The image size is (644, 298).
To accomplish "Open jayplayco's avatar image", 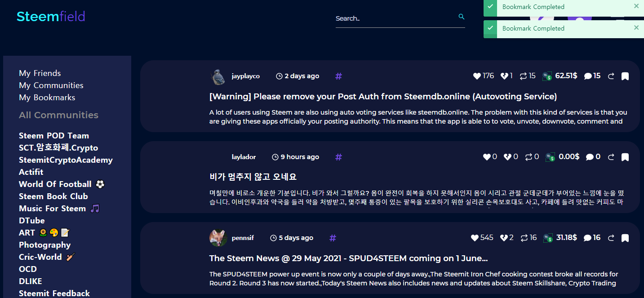I will (218, 76).
